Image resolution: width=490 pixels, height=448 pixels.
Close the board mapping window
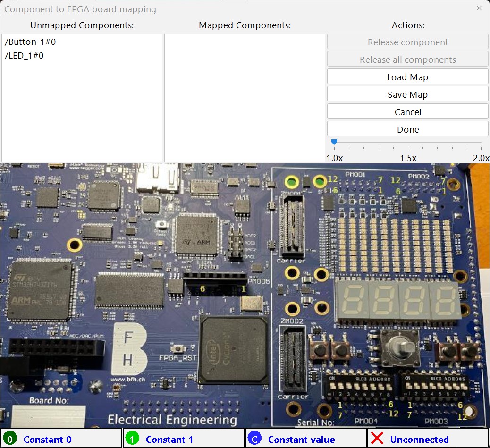point(479,8)
